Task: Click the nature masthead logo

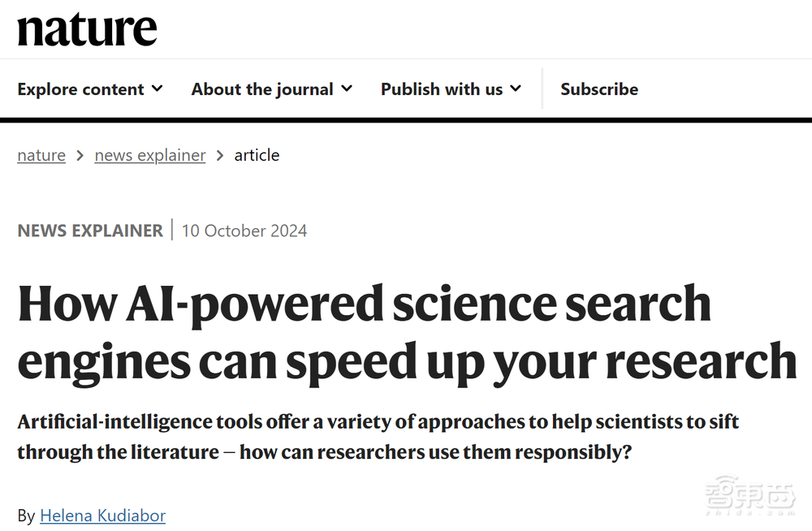Action: pyautogui.click(x=87, y=28)
